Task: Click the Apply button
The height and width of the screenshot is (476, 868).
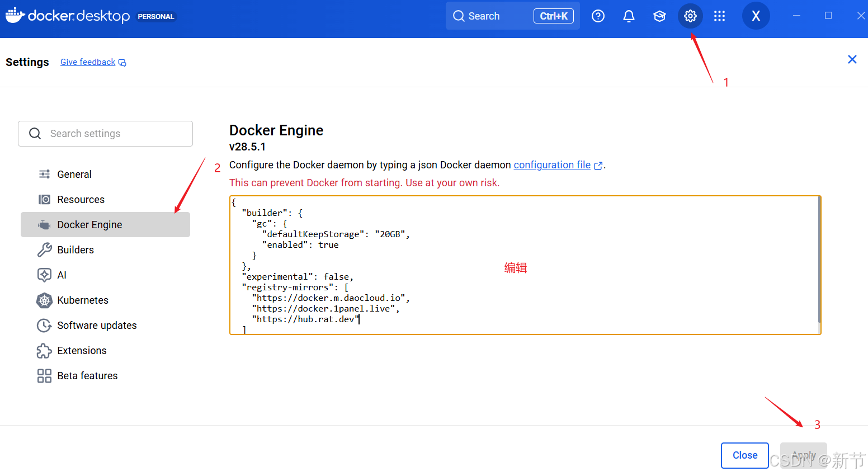Action: click(803, 455)
